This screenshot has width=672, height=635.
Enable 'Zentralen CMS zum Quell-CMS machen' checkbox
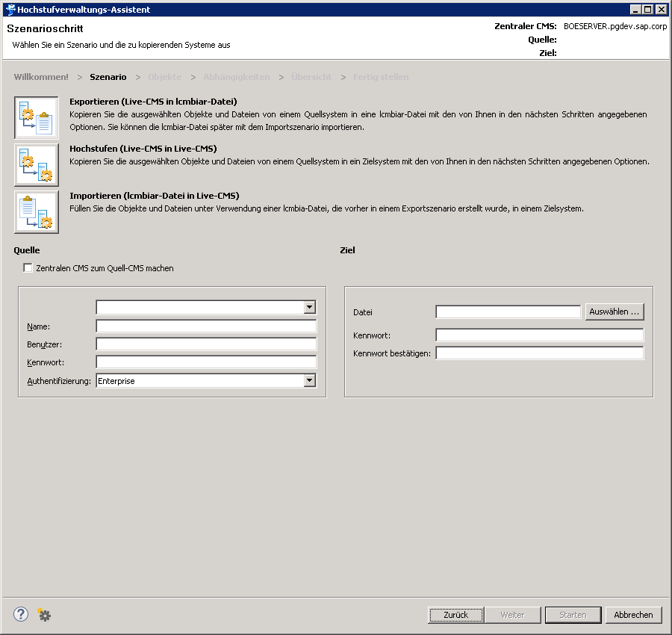(28, 268)
